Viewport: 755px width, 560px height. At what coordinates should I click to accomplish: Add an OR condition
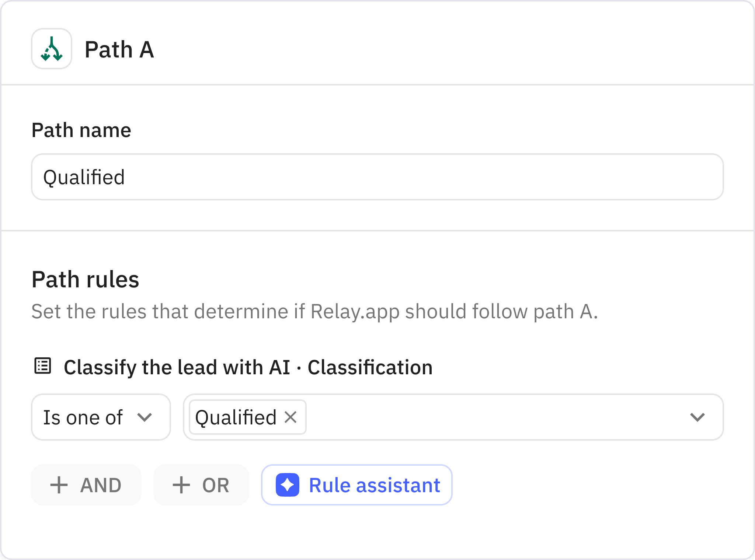click(x=201, y=485)
